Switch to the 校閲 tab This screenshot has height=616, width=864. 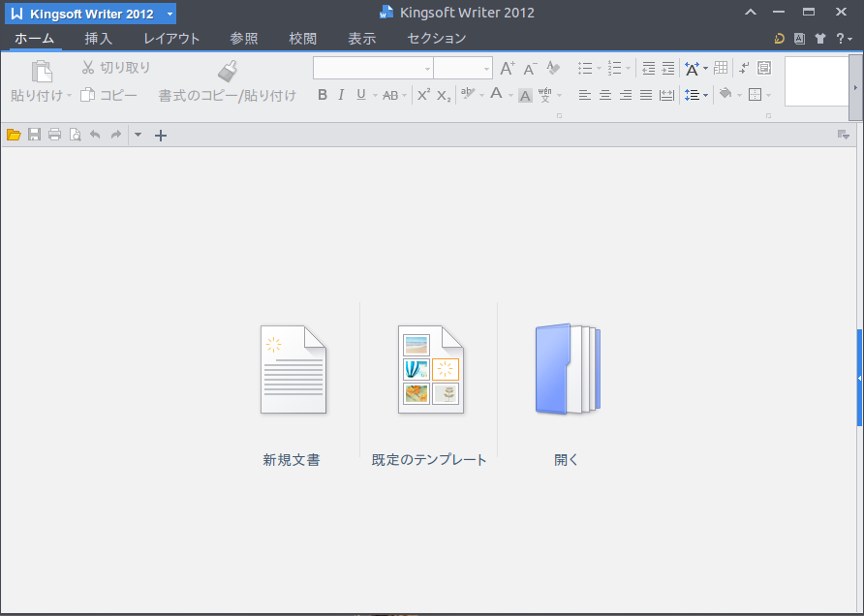[x=302, y=39]
